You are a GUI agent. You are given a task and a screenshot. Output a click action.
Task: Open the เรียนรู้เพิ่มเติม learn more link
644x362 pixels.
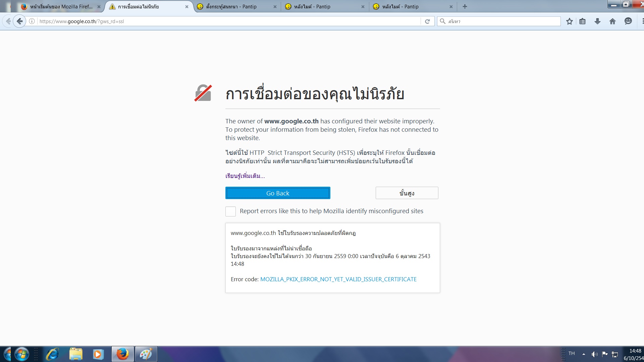click(x=245, y=176)
